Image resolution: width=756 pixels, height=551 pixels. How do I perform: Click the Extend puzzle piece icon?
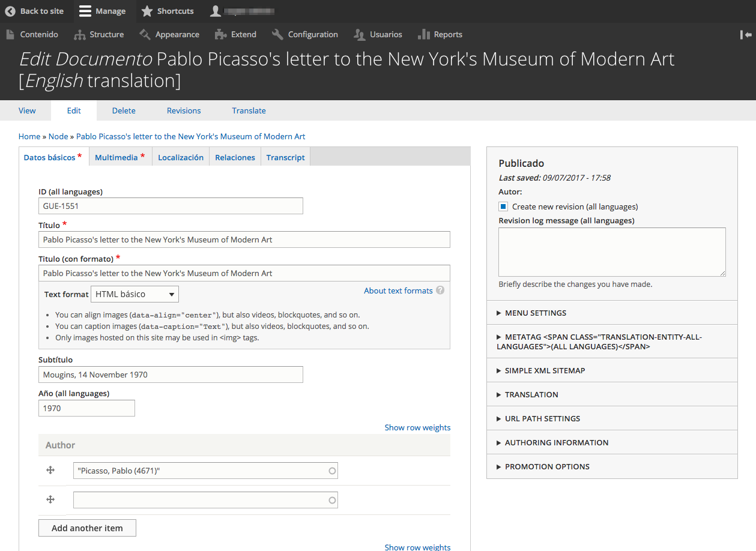tap(220, 34)
